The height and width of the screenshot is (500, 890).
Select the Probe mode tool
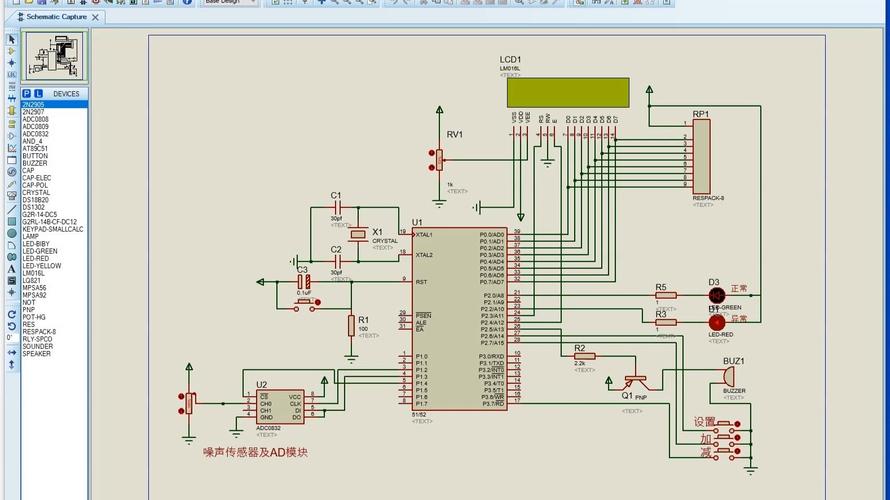pos(11,184)
